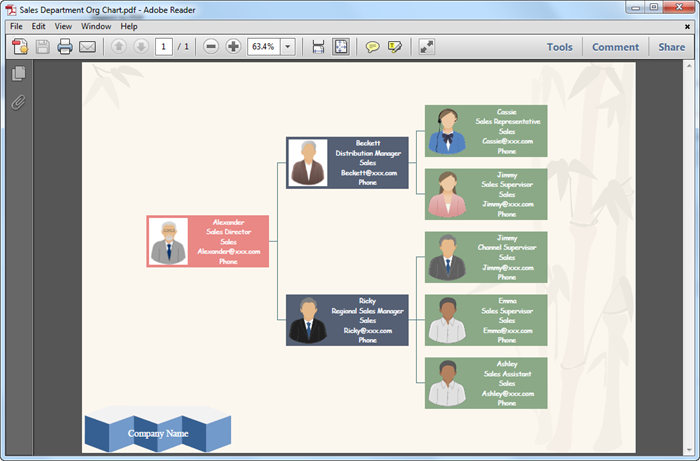
Task: Click the page number input field
Action: [x=164, y=46]
